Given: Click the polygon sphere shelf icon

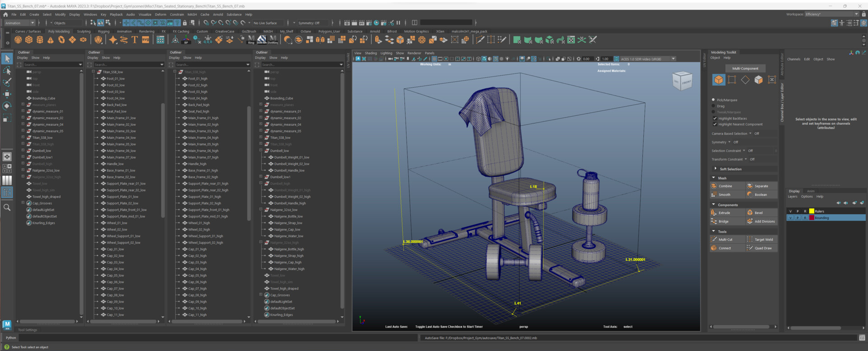Looking at the screenshot, I should tap(18, 40).
